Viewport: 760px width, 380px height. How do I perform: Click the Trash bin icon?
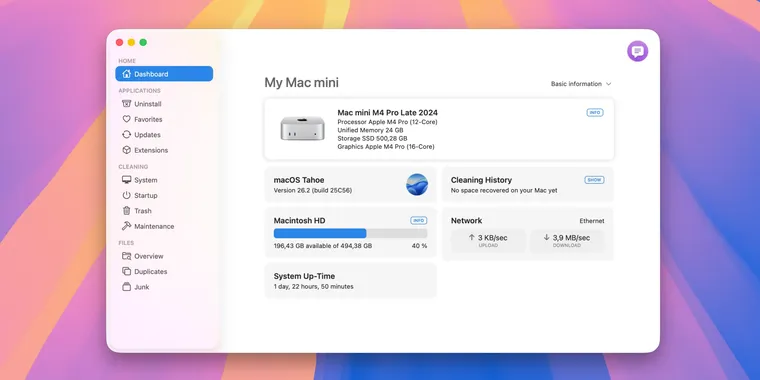tap(127, 210)
